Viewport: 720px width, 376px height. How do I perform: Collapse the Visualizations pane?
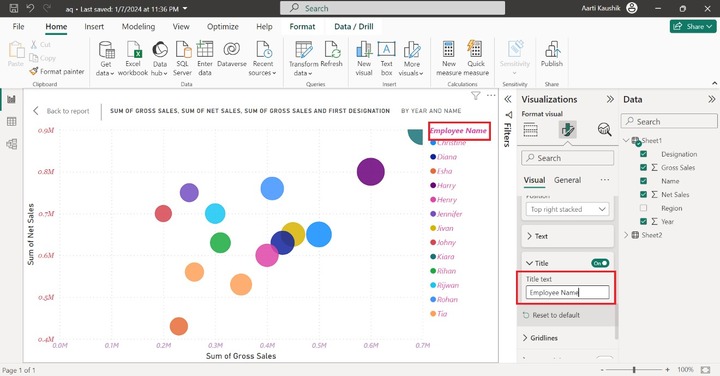tap(610, 99)
